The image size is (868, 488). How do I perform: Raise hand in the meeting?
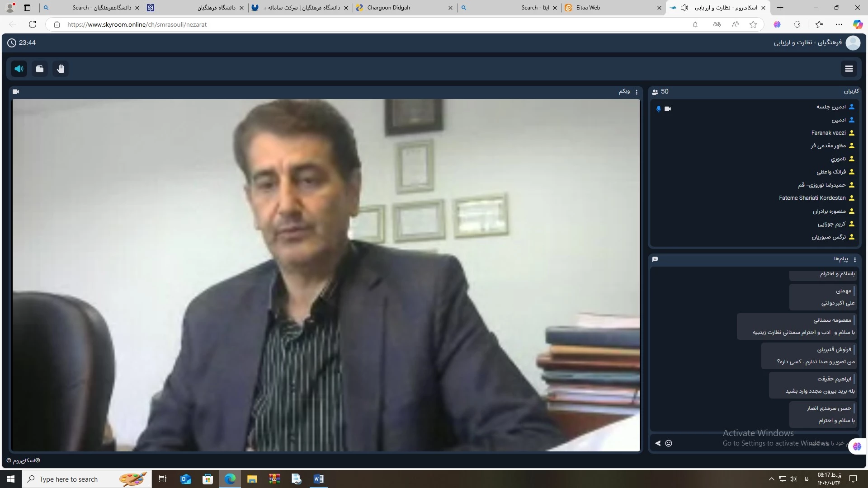pos(61,69)
